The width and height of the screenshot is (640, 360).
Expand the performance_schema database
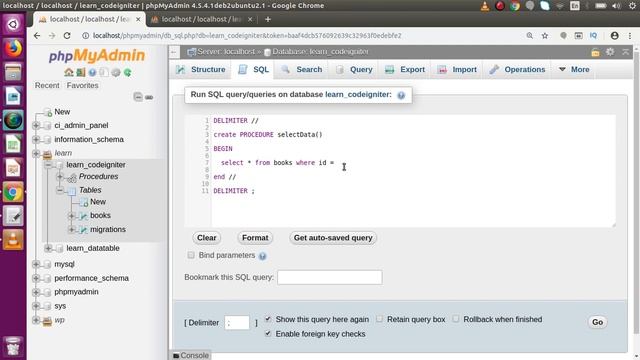click(36, 278)
